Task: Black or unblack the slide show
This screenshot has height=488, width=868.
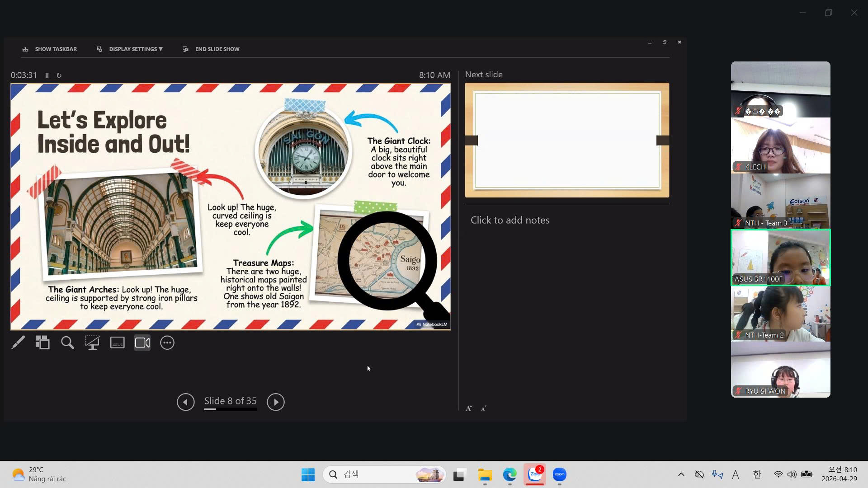Action: coord(92,343)
